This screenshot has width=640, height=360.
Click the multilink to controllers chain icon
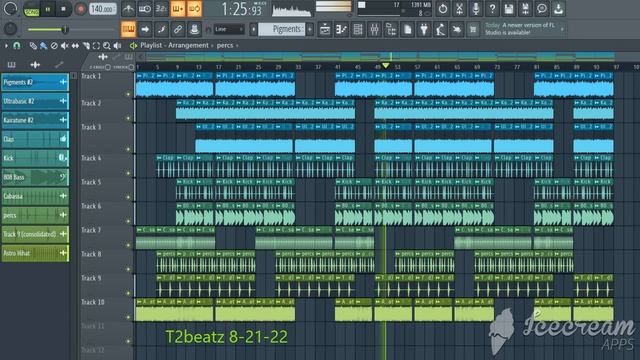coord(178,29)
